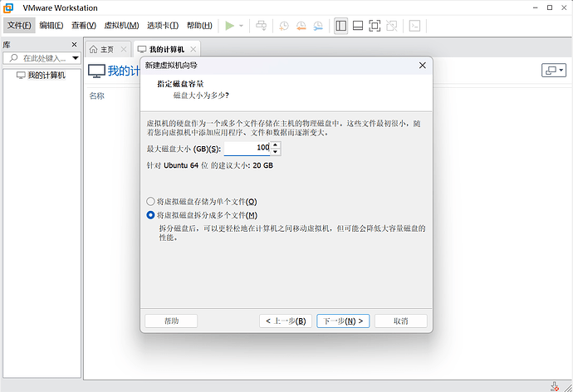Screen dimensions: 573x392
Task: Decrease disk size with down spinner arrow
Action: (x=275, y=152)
